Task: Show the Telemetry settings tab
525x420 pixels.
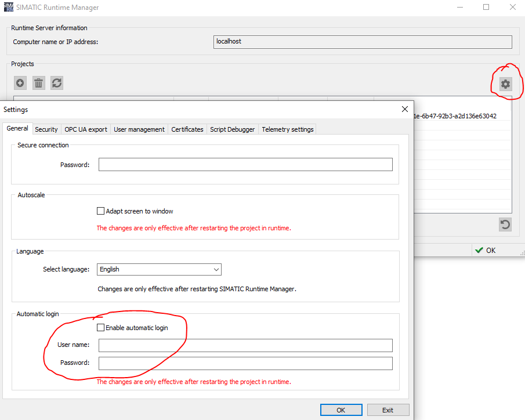Action: point(288,129)
